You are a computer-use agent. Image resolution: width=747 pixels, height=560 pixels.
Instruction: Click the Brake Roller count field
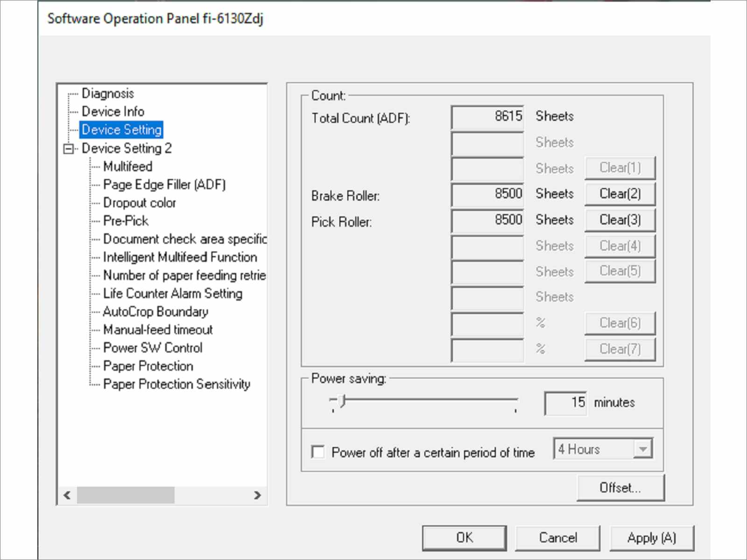[487, 194]
